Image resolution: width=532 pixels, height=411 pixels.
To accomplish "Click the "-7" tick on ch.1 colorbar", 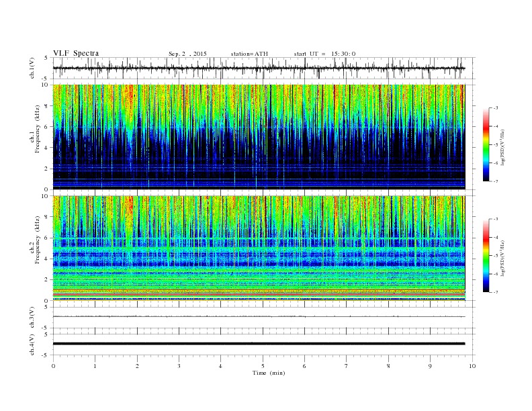I will point(495,181).
